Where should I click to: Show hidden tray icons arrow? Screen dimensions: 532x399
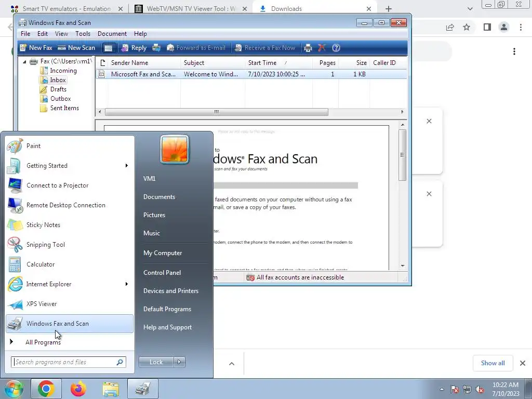[442, 389]
